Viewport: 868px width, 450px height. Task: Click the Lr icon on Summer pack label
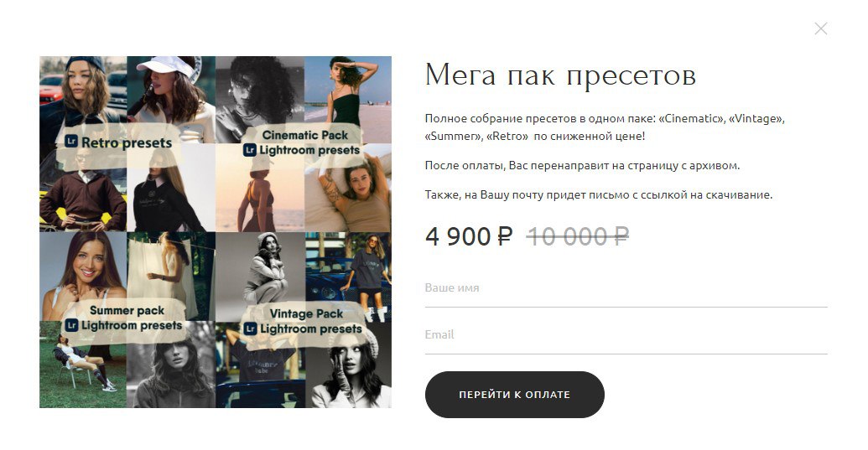(70, 325)
